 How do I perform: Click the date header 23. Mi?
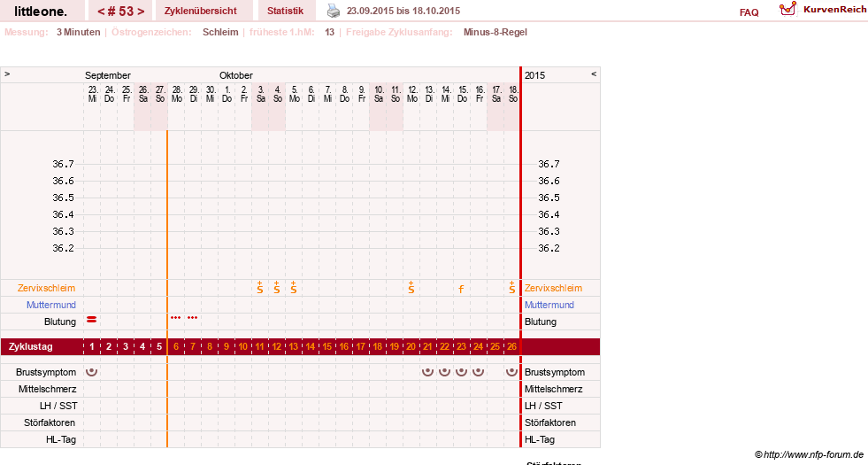(x=92, y=94)
